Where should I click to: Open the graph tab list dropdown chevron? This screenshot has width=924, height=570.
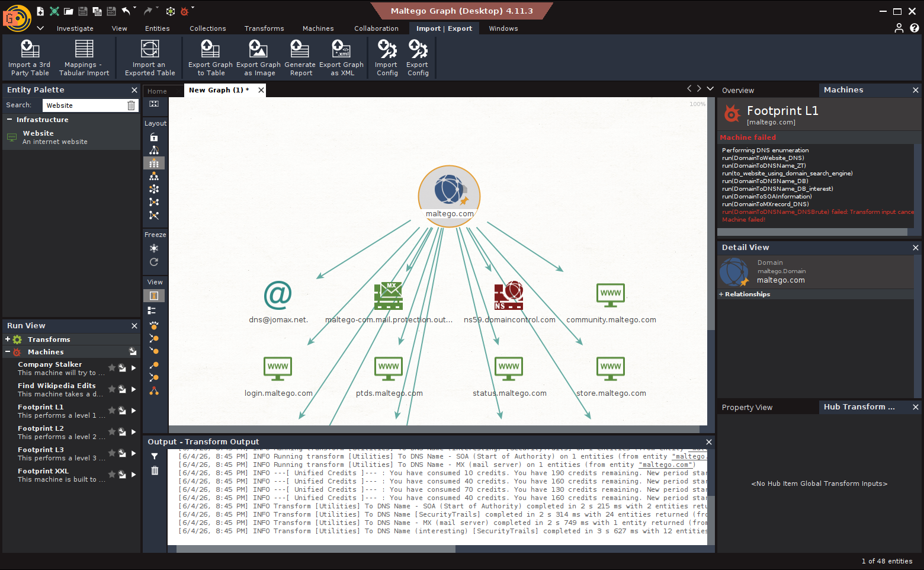710,88
